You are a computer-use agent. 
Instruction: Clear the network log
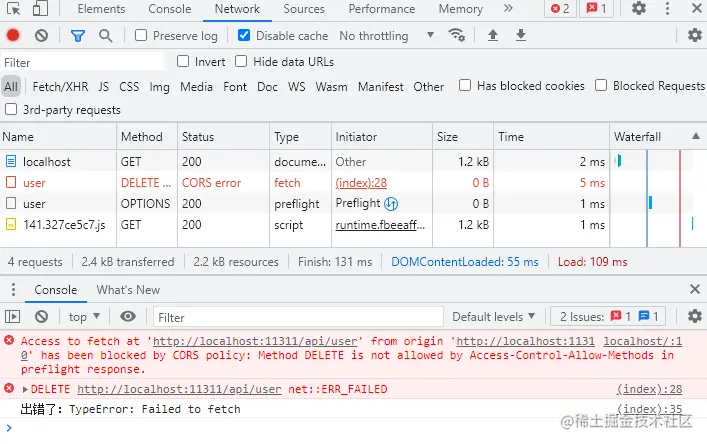click(41, 35)
